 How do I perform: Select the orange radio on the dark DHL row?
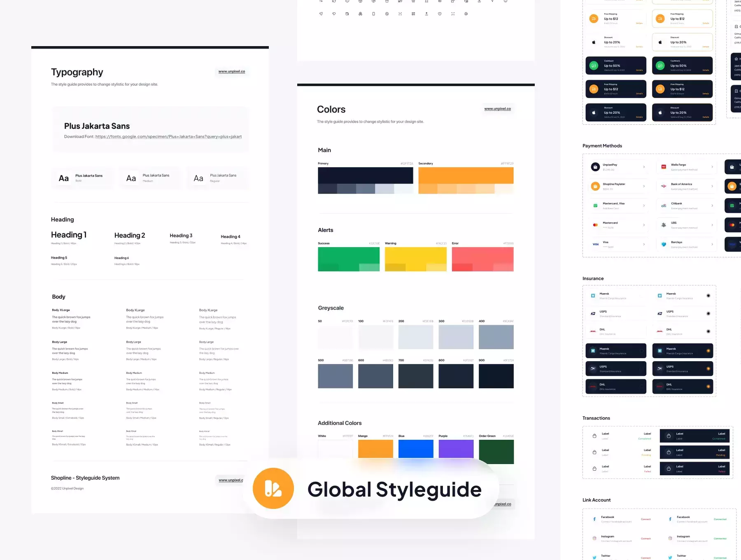pyautogui.click(x=708, y=386)
